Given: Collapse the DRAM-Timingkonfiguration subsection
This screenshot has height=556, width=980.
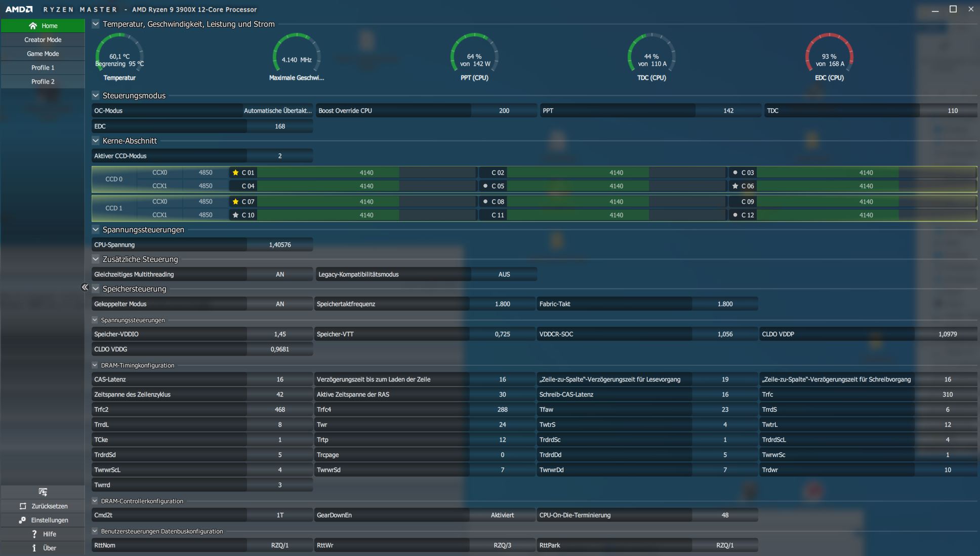Looking at the screenshot, I should (95, 365).
